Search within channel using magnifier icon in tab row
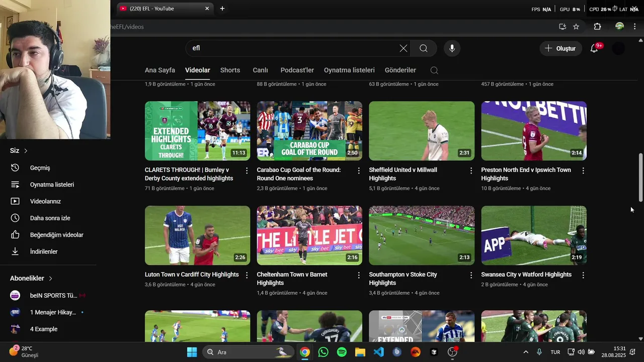 click(x=434, y=70)
